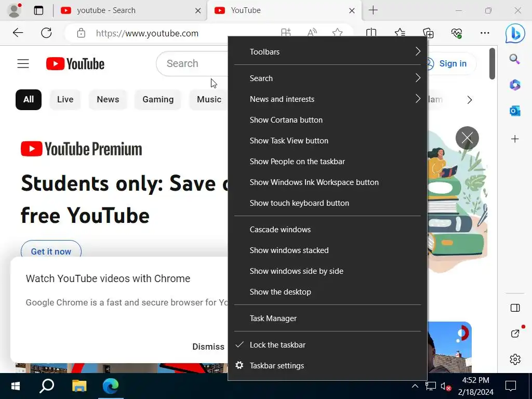The height and width of the screenshot is (399, 532).
Task: Filter by the Music chip
Action: pos(209,99)
